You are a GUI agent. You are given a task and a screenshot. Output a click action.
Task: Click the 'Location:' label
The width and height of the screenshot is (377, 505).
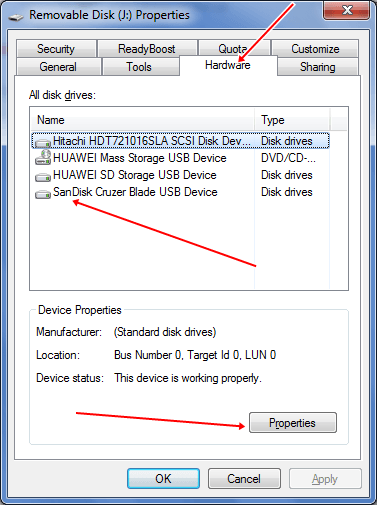[58, 355]
